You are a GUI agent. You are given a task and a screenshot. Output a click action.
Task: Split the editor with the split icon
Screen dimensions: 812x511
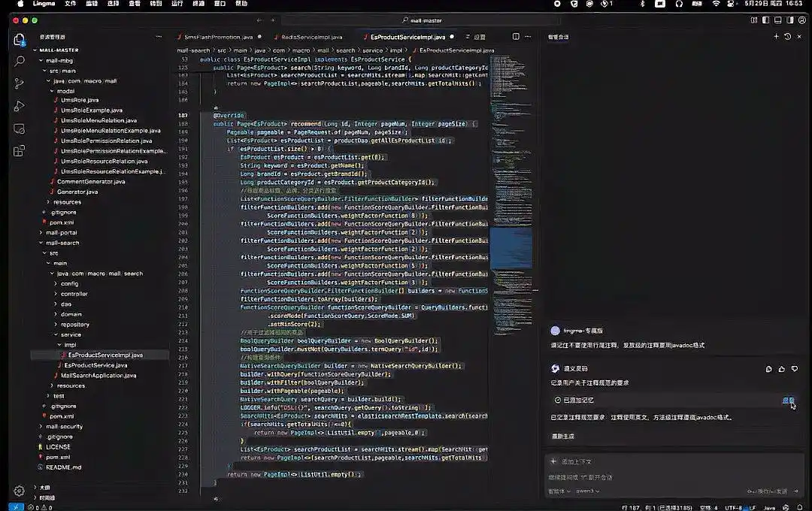coord(516,36)
